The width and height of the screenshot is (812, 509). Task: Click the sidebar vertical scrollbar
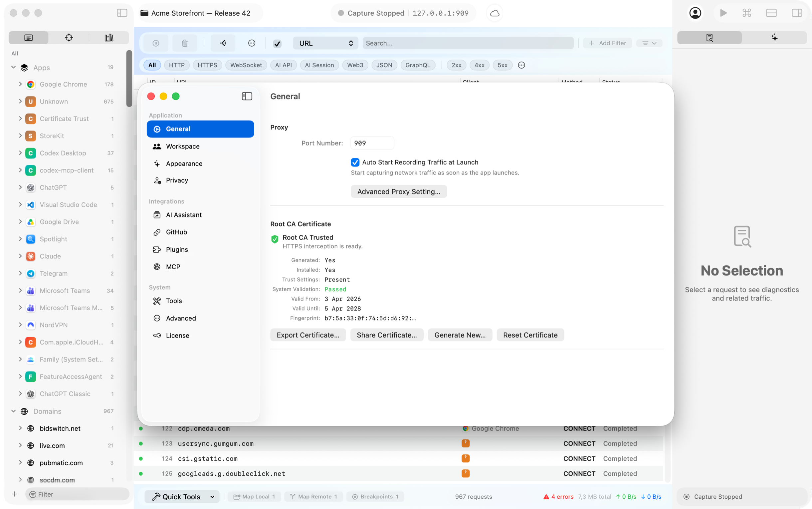(129, 79)
